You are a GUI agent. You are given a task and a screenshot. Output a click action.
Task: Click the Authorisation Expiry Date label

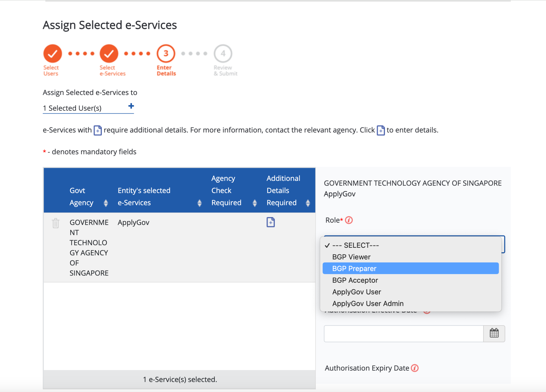click(367, 368)
